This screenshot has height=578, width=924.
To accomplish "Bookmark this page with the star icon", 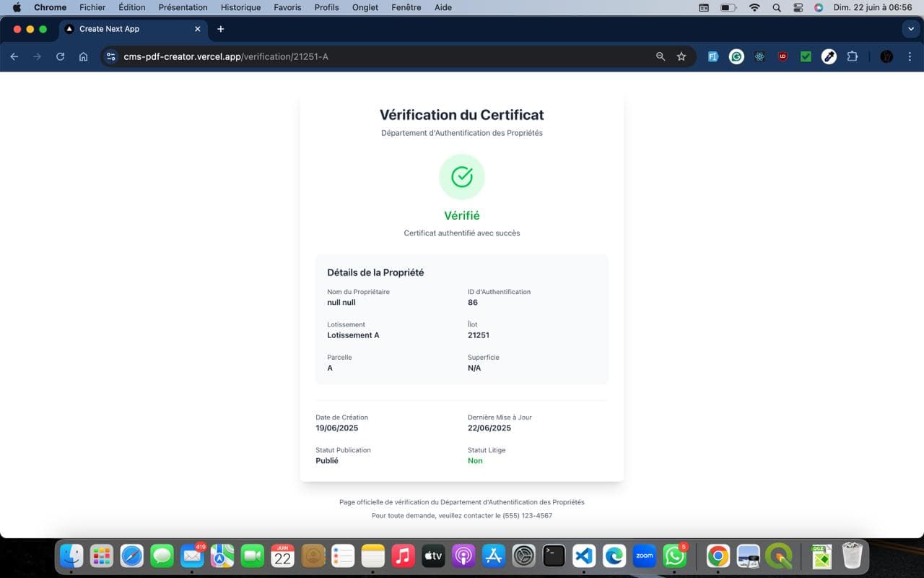I will click(681, 56).
